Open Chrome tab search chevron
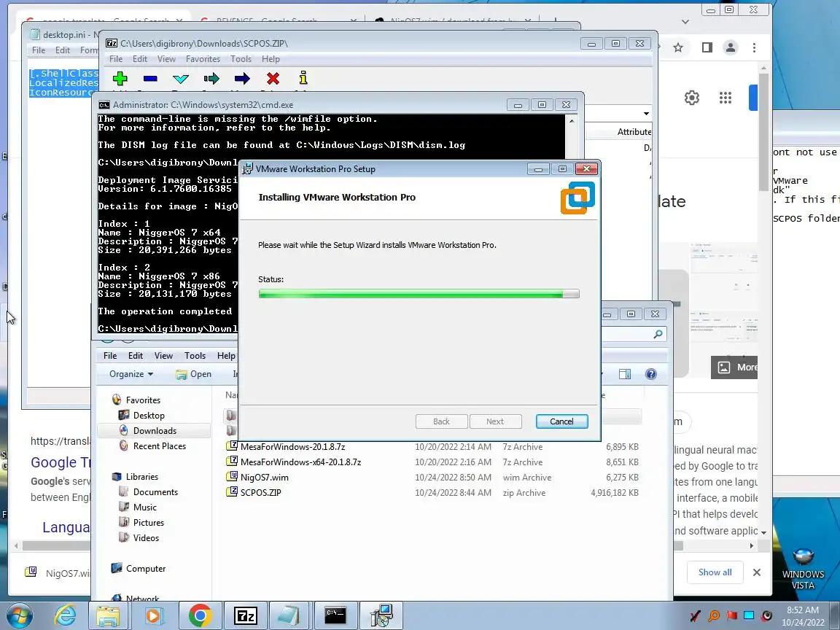Image resolution: width=840 pixels, height=630 pixels. click(685, 21)
